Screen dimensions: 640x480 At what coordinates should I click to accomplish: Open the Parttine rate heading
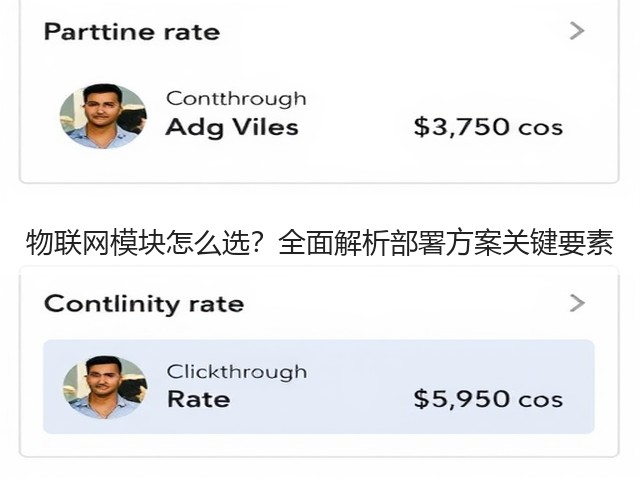click(x=132, y=32)
